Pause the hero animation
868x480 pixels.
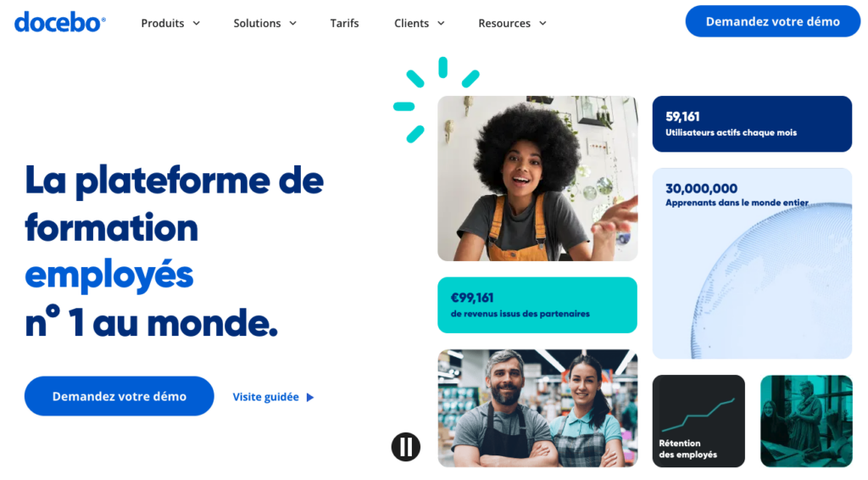tap(406, 446)
